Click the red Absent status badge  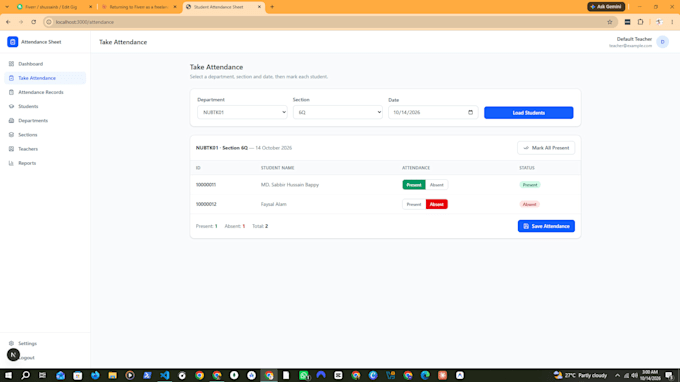[x=530, y=204]
